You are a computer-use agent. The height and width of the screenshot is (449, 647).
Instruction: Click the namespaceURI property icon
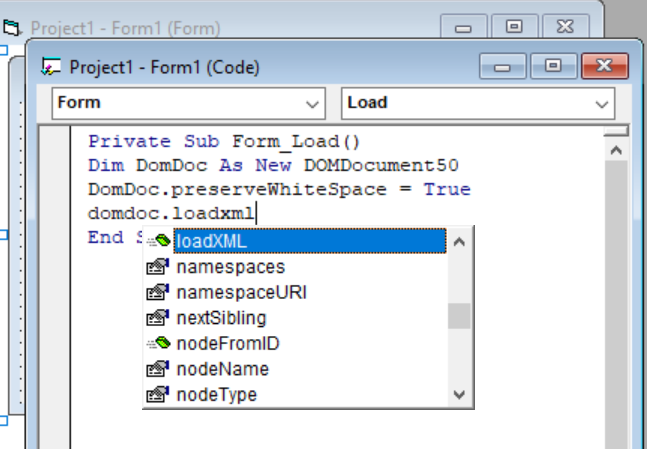coord(158,293)
